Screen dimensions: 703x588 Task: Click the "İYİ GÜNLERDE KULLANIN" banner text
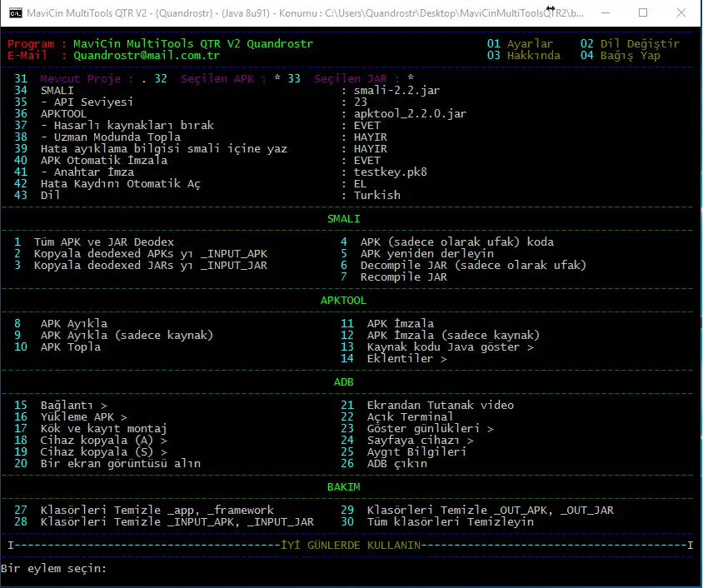pos(351,545)
